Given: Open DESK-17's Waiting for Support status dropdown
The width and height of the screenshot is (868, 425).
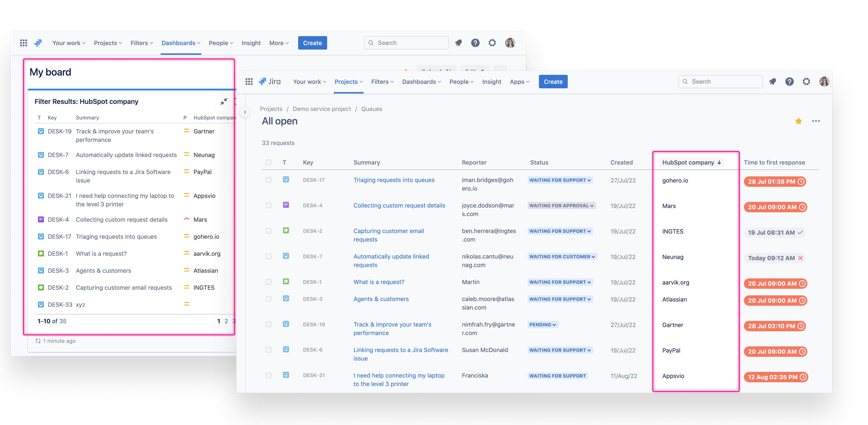Looking at the screenshot, I should coord(560,180).
